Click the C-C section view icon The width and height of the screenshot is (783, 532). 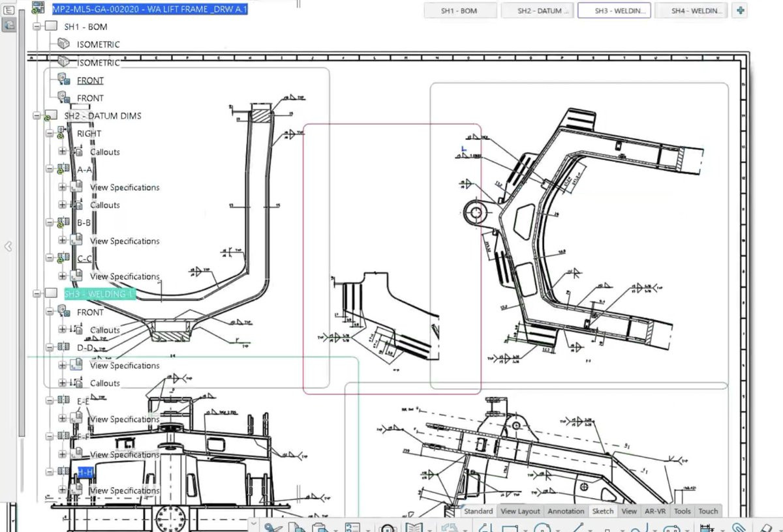point(64,258)
